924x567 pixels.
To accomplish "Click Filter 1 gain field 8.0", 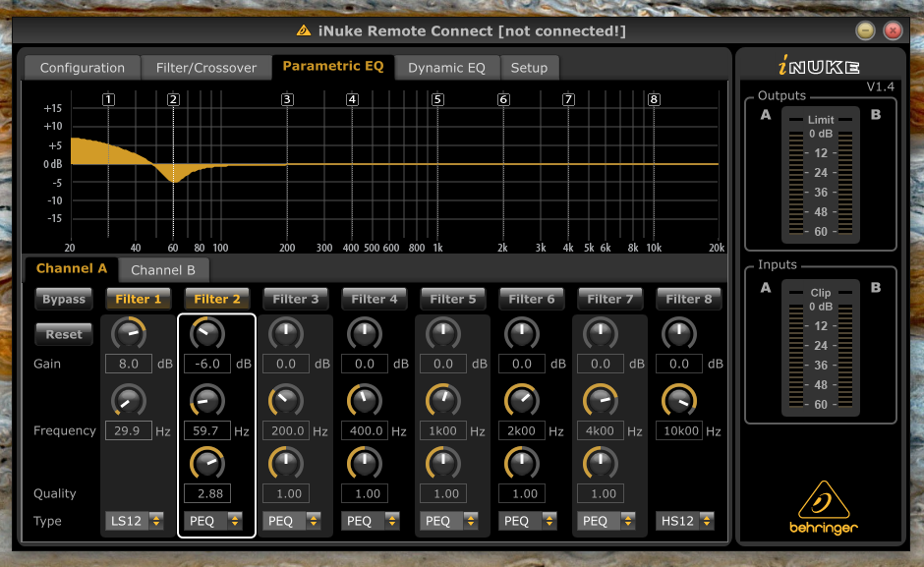I will coord(129,364).
